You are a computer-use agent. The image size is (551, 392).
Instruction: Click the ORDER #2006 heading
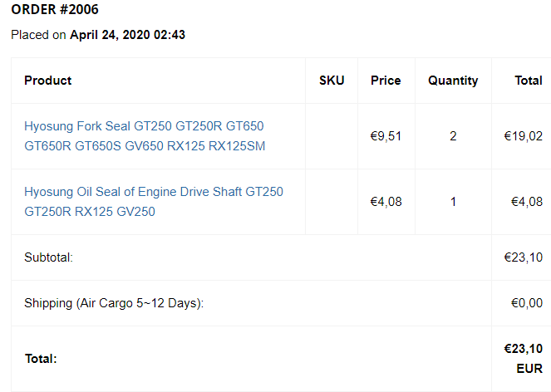point(54,10)
